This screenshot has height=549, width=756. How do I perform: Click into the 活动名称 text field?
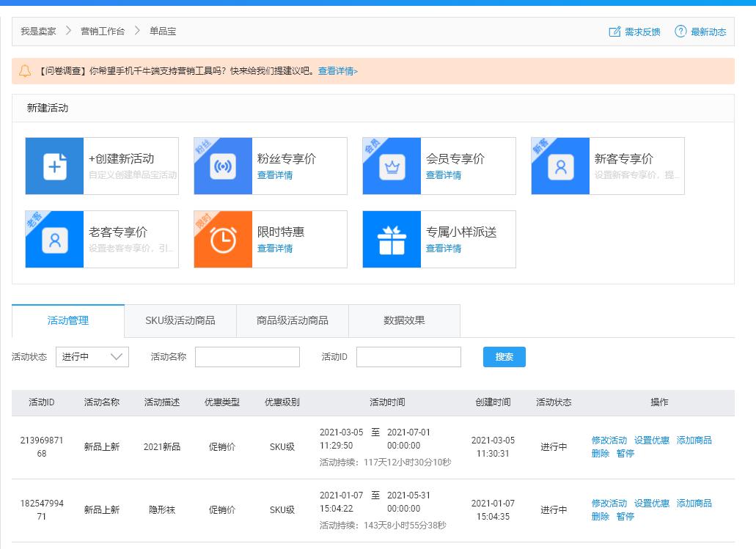[x=247, y=357]
